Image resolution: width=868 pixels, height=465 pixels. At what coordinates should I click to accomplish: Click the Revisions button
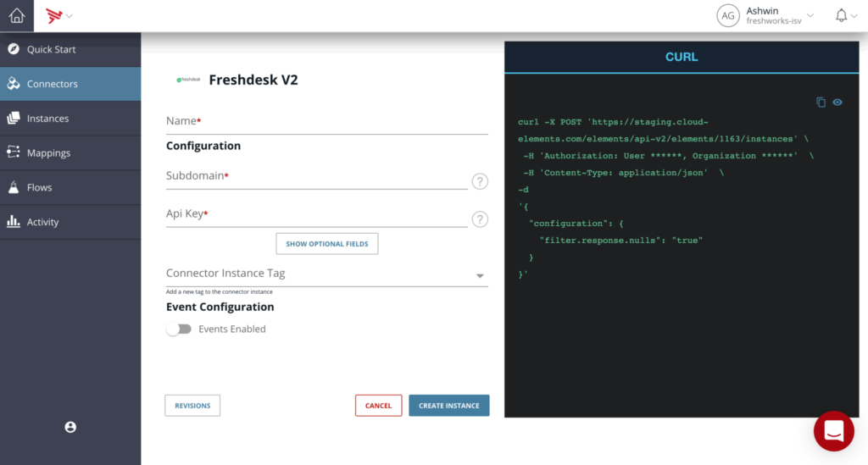coord(192,405)
